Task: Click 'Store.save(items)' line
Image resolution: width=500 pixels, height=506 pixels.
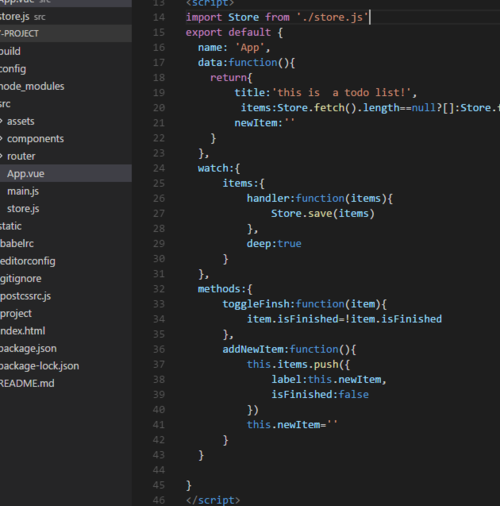Action: coord(323,213)
